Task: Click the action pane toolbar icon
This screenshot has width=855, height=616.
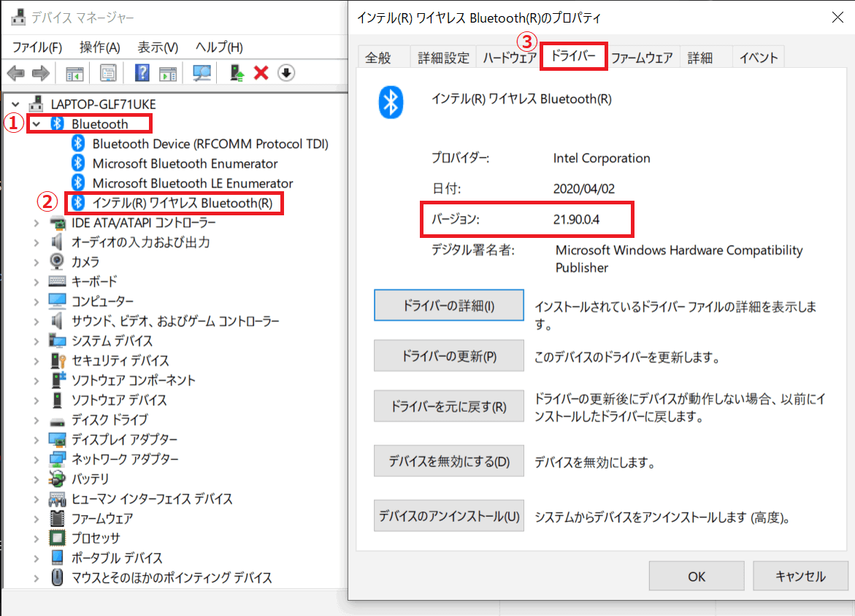Action: pos(168,73)
